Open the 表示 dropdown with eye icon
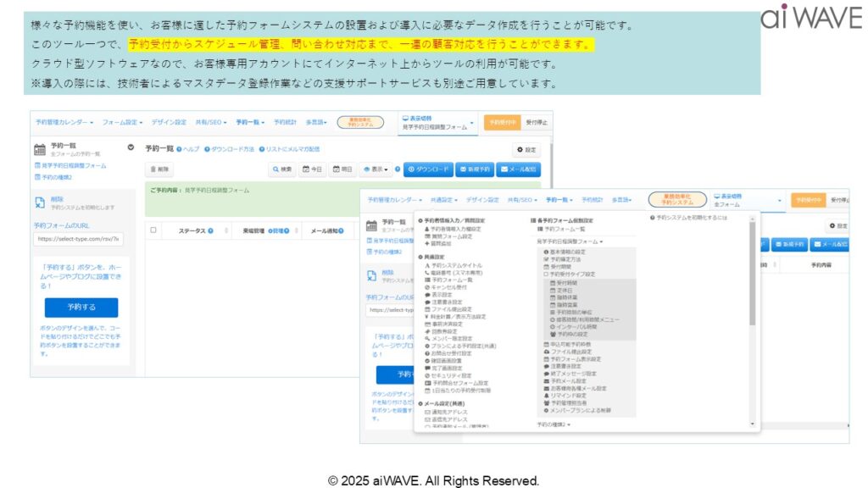 pyautogui.click(x=378, y=169)
